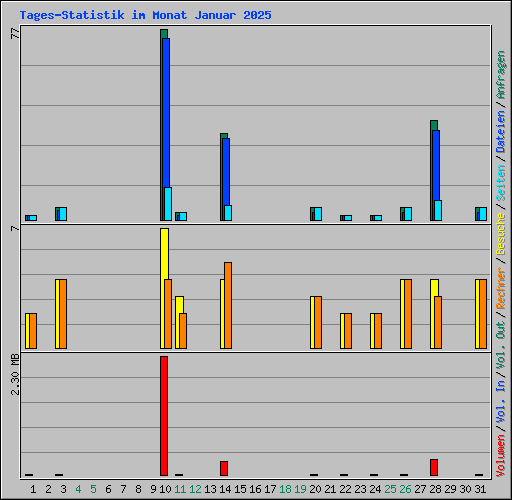Click the day label '7' on the axis

123,489
